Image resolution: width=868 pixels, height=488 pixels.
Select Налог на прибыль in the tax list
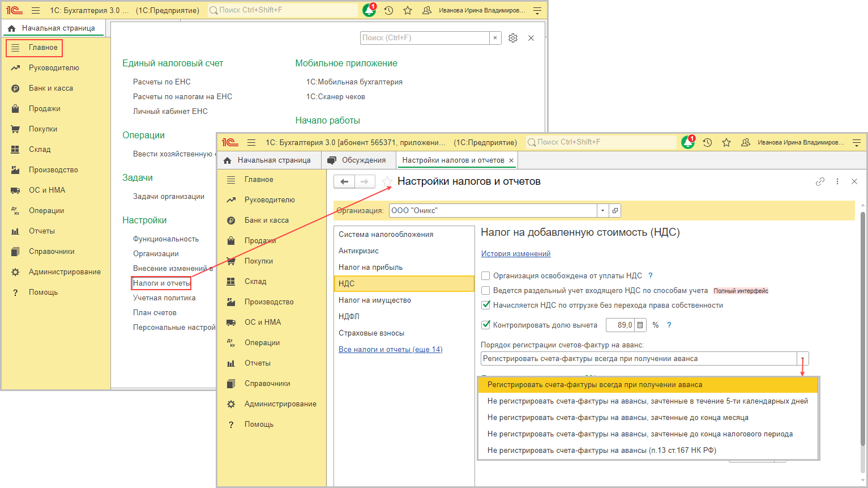[404, 268]
